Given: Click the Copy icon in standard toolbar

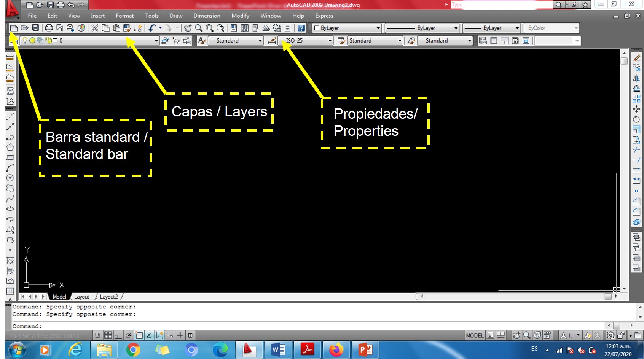Looking at the screenshot, I should tap(106, 28).
